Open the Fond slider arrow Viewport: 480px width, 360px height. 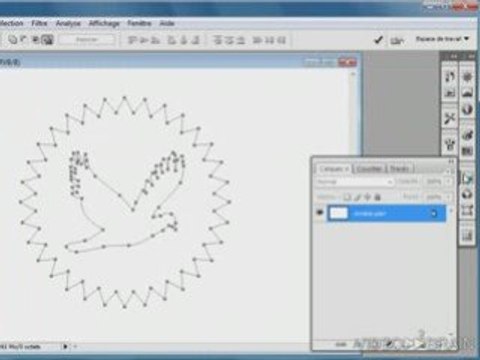tap(448, 197)
